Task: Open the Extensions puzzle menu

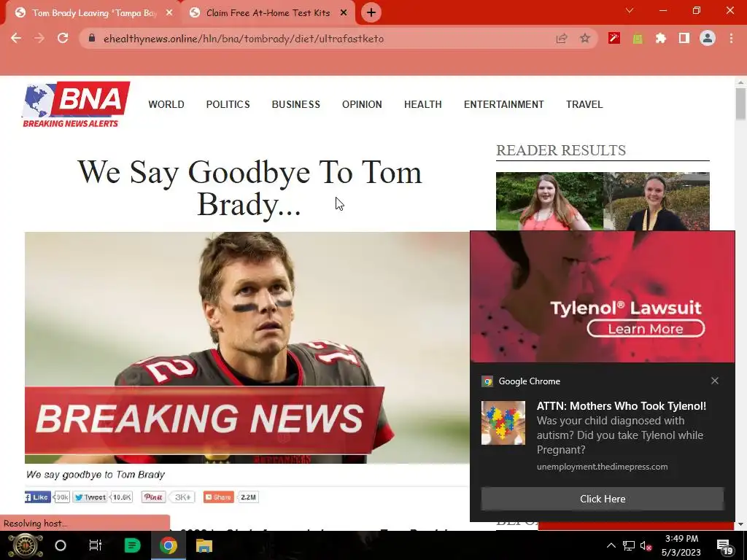Action: coord(661,38)
